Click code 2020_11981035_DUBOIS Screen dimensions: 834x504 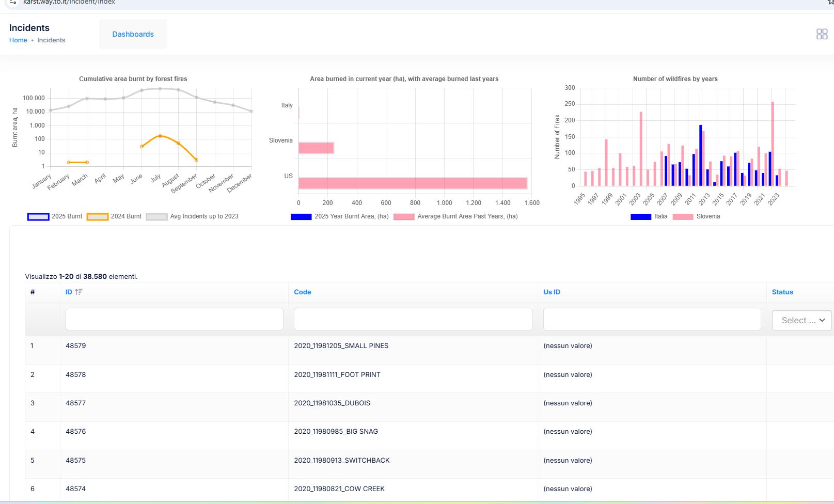pos(332,403)
